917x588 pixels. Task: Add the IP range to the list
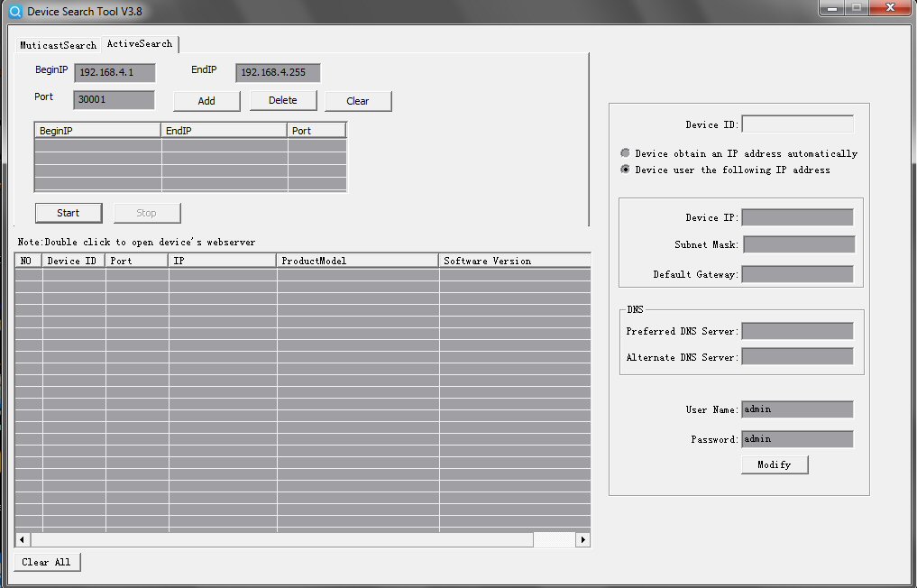[206, 101]
